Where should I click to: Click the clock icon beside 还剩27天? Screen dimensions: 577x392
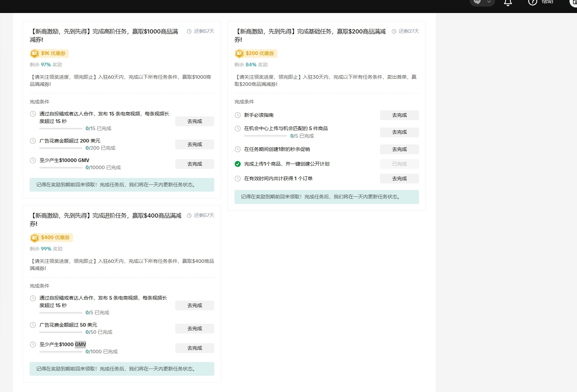tap(394, 32)
